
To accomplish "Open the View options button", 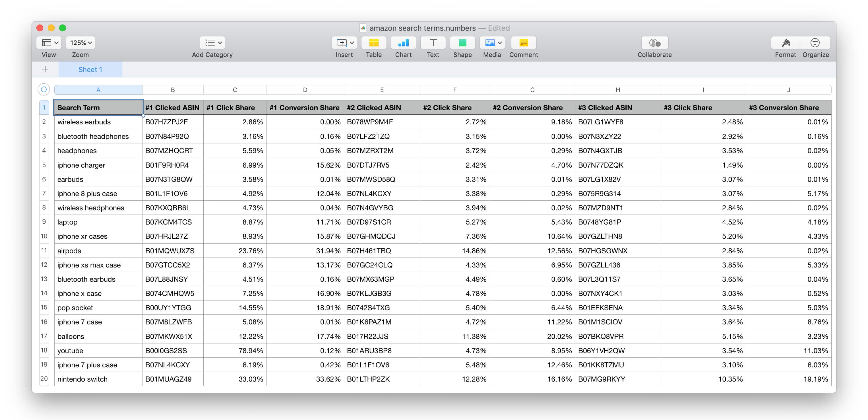I will [x=49, y=43].
